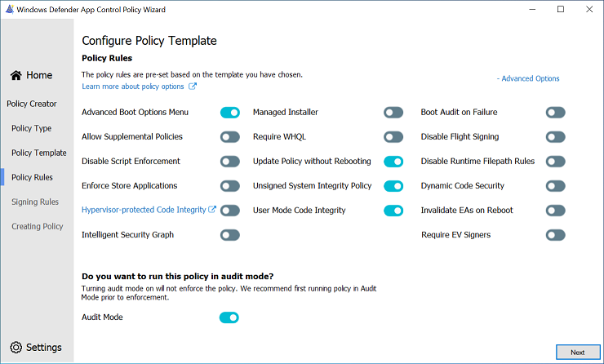Screen dimensions: 604x364
Task: Expand the Advanced Options section
Action: coord(528,79)
